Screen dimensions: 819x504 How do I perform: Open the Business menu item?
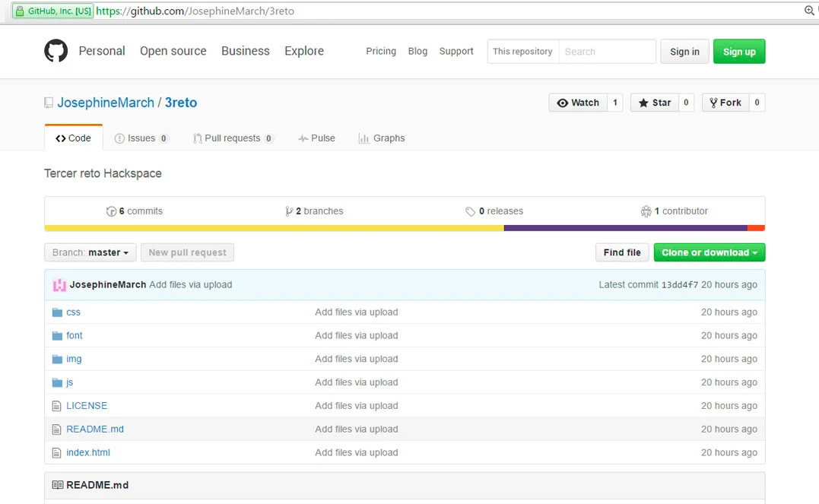coord(246,51)
